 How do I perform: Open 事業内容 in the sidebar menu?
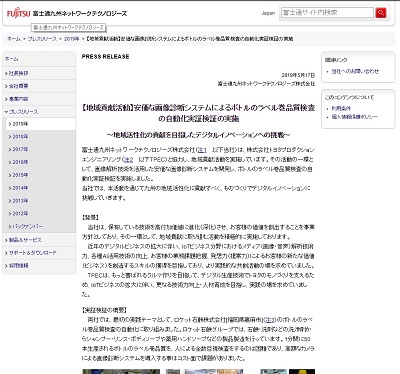click(39, 99)
